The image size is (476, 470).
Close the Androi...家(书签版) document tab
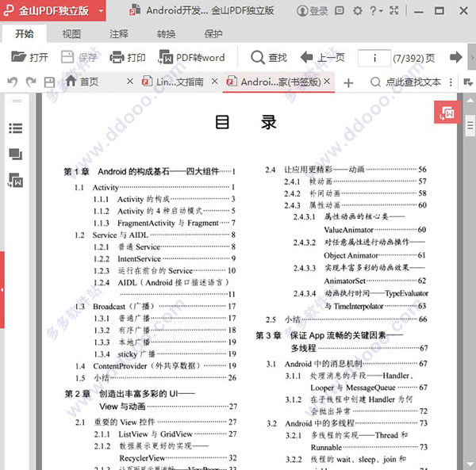pyautogui.click(x=327, y=82)
